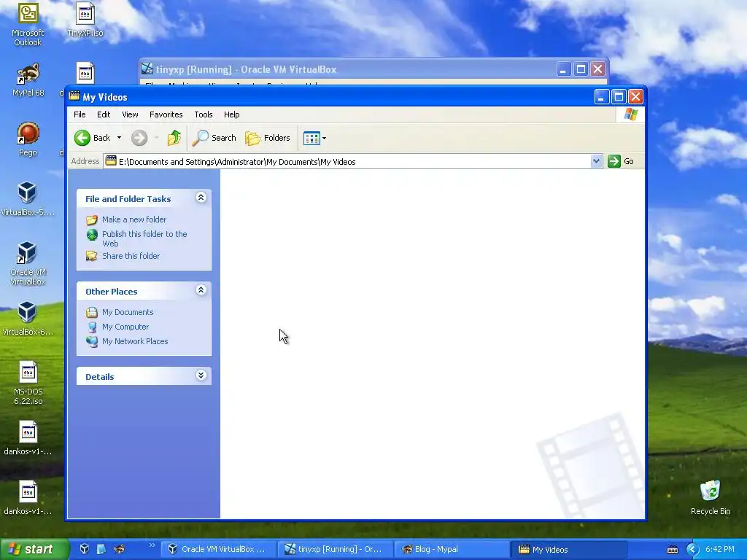Viewport: 747px width, 560px height.
Task: Select the MyPal 68 desktop shortcut
Action: pos(28,79)
